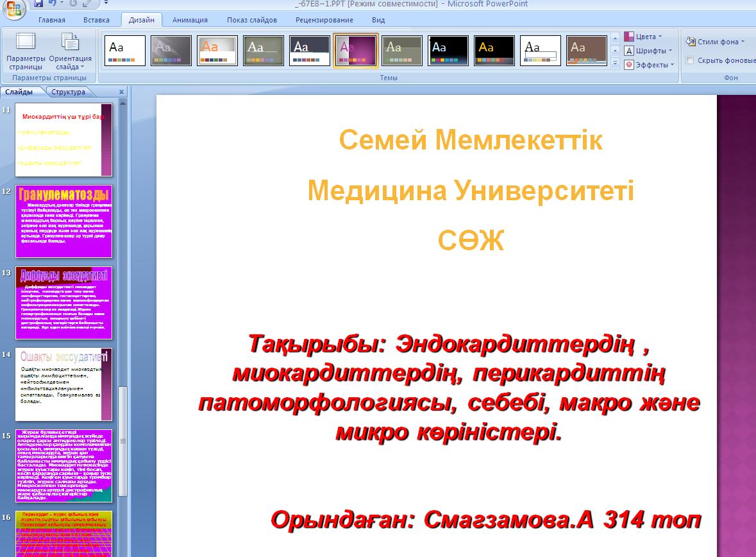756x557 pixels.
Task: Click the Undo arrow in quick access toolbar
Action: point(51,3)
